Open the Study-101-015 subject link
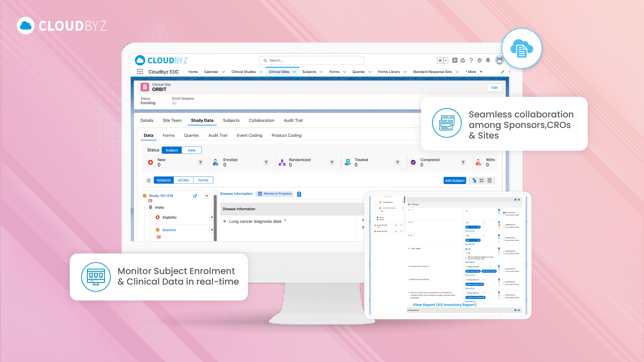Image resolution: width=644 pixels, height=362 pixels. point(161,196)
